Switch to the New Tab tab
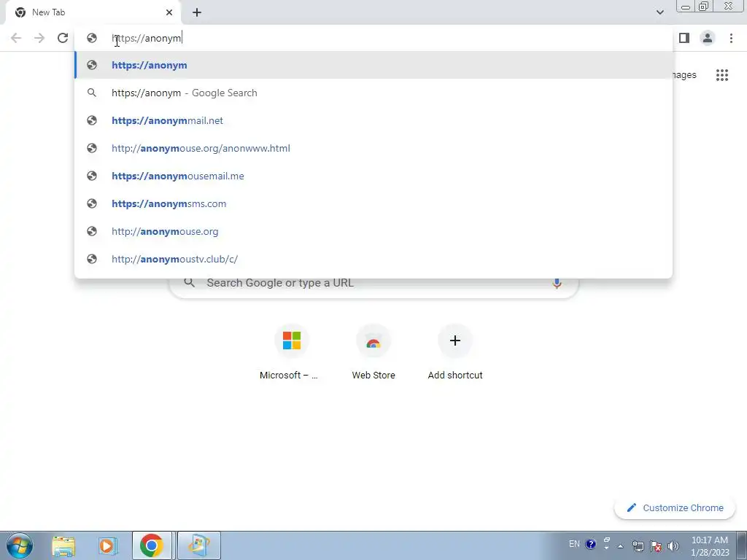The width and height of the screenshot is (747, 560). pos(93,12)
